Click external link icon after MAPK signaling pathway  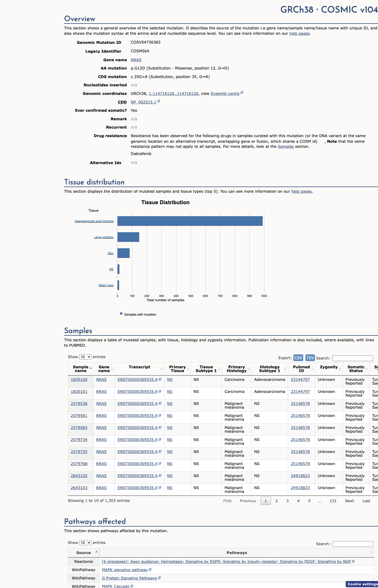[150, 570]
